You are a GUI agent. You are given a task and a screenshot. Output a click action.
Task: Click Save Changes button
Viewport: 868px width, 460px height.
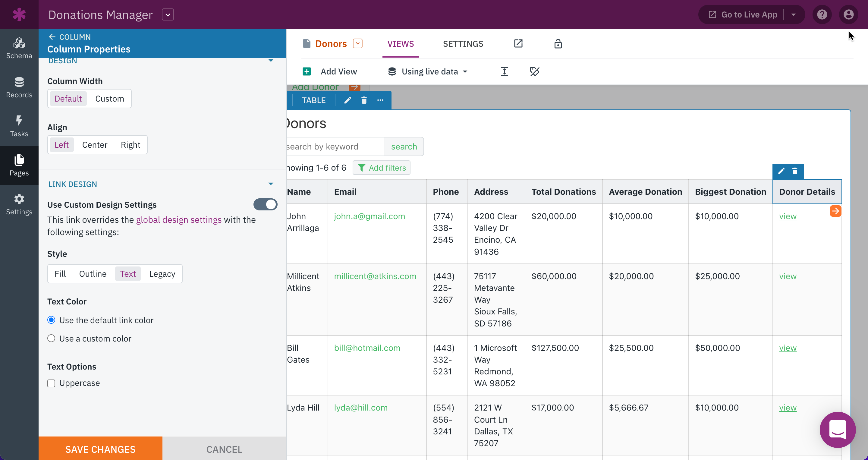pos(100,449)
